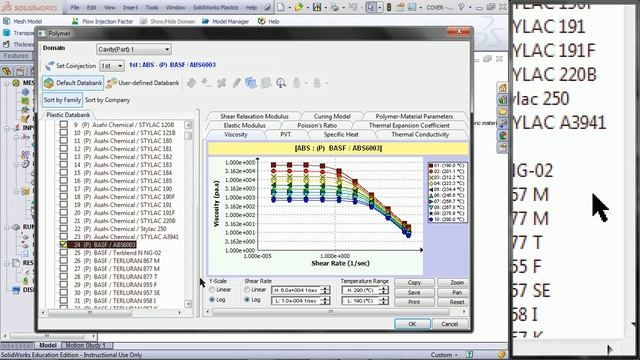Select the Default Databank icon button
Viewport: 640px width, 360px height.
tap(49, 83)
